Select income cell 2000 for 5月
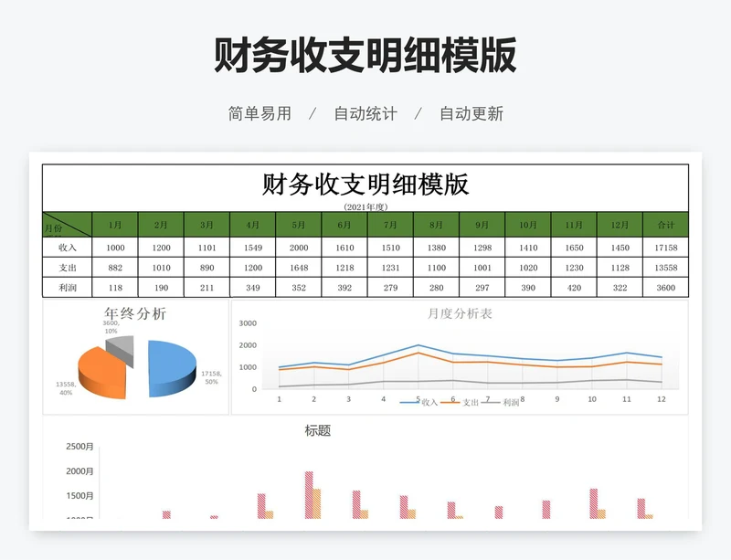731x560 pixels. 299,248
